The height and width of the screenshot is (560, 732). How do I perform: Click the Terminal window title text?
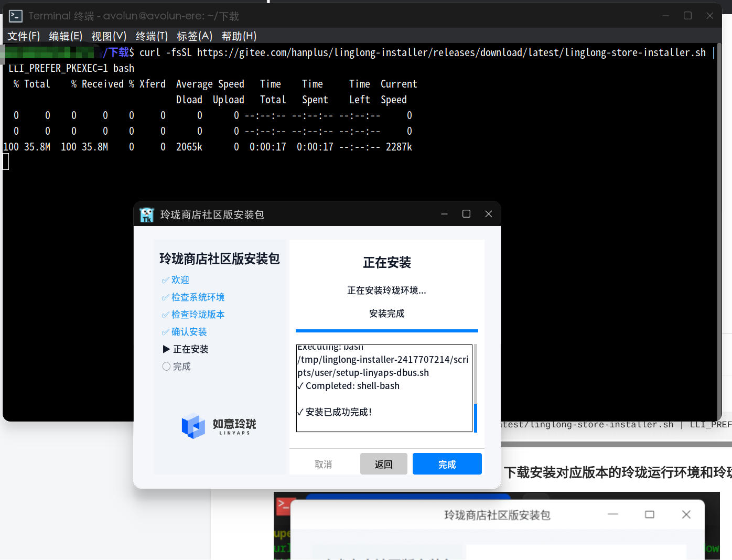pyautogui.click(x=134, y=16)
